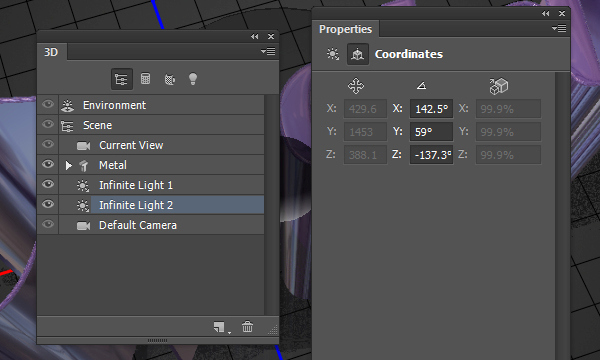Select the 3D panel tab
The image size is (600, 360).
click(x=52, y=52)
